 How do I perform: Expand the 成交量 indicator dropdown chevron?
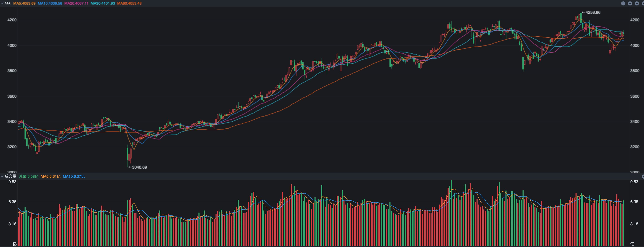point(2,176)
